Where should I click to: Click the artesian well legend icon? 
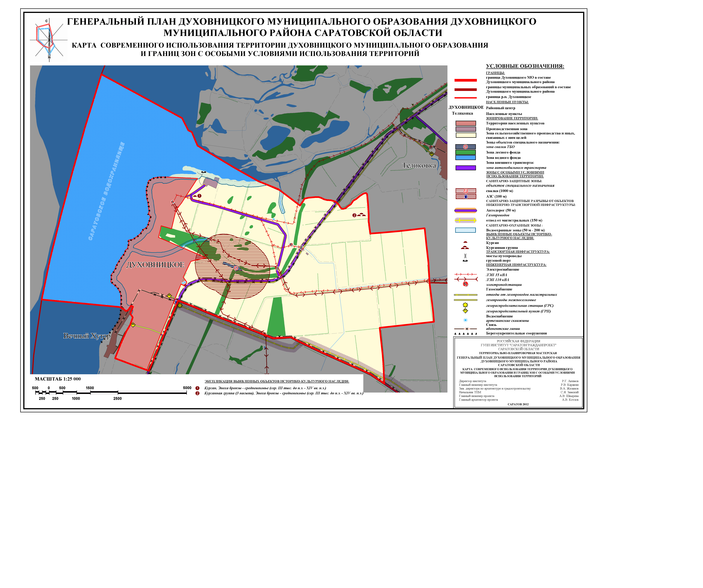[x=465, y=320]
